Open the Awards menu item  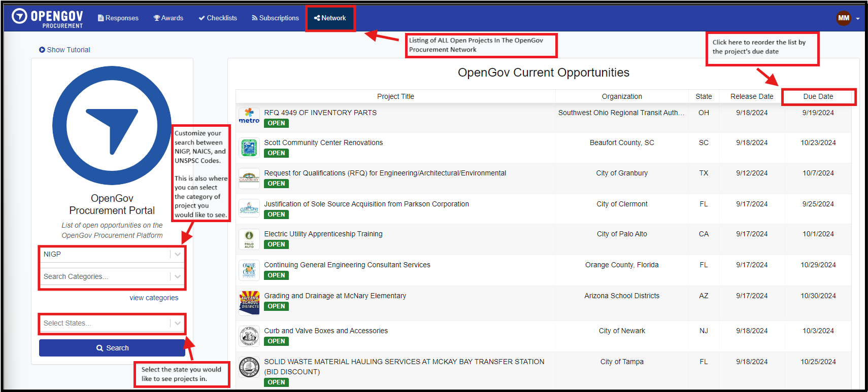pyautogui.click(x=168, y=18)
